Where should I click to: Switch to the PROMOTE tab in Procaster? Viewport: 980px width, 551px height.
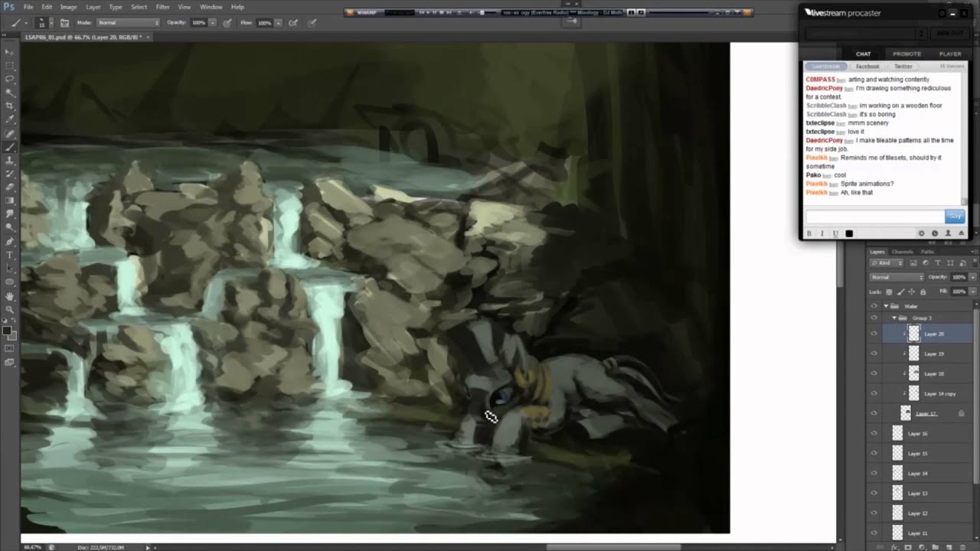coord(906,54)
